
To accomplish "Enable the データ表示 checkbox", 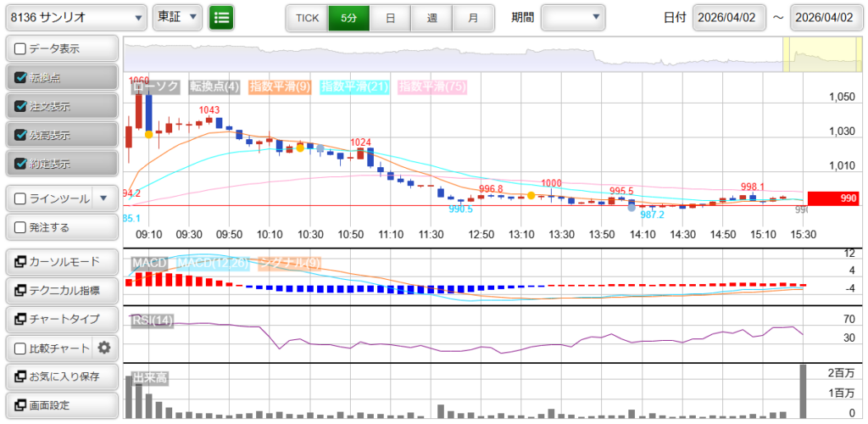I will (21, 48).
